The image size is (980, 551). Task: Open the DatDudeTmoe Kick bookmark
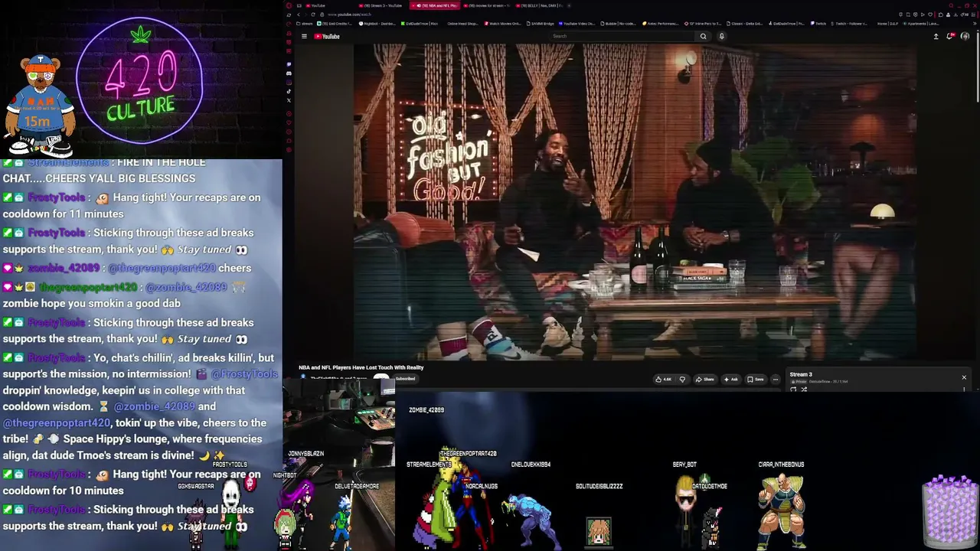tap(418, 24)
